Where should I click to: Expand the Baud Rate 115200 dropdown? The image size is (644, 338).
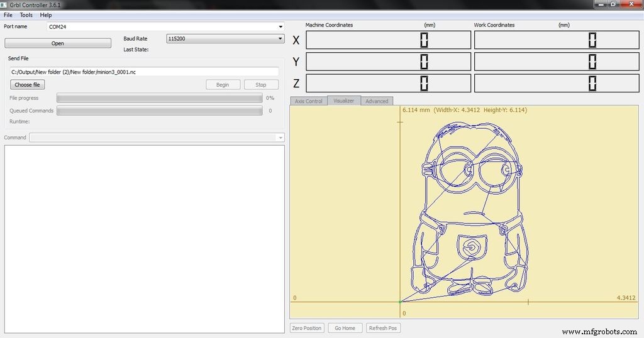pos(280,39)
